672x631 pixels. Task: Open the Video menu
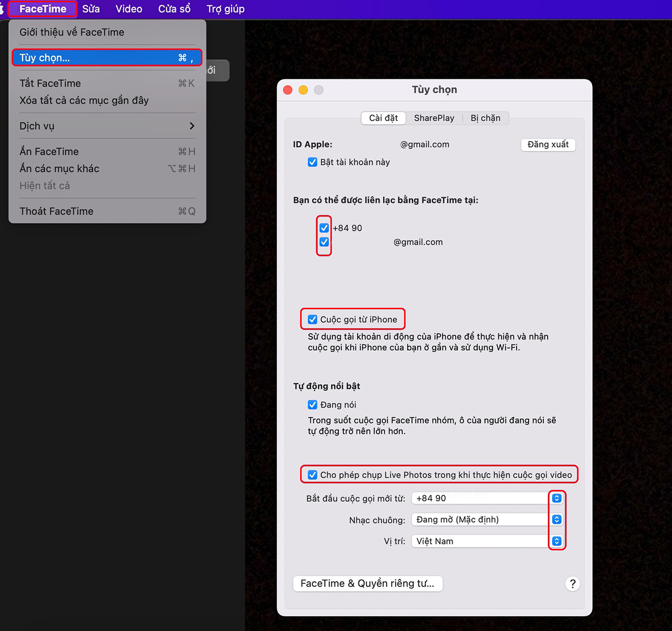pos(129,9)
